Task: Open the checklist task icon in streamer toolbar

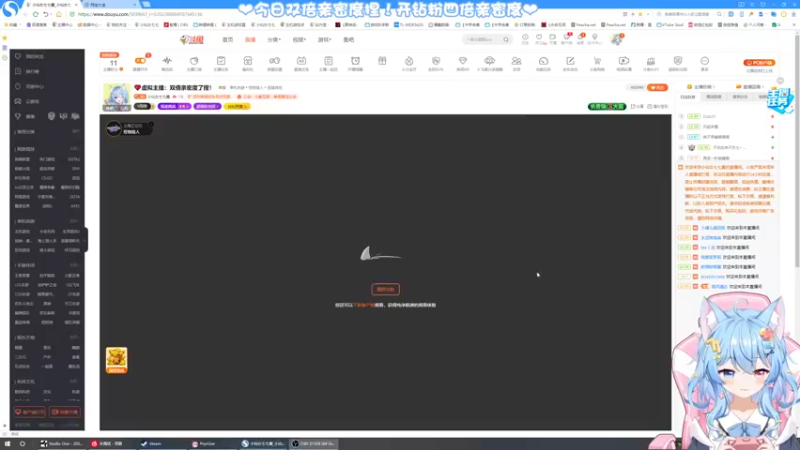Action: pos(221,62)
